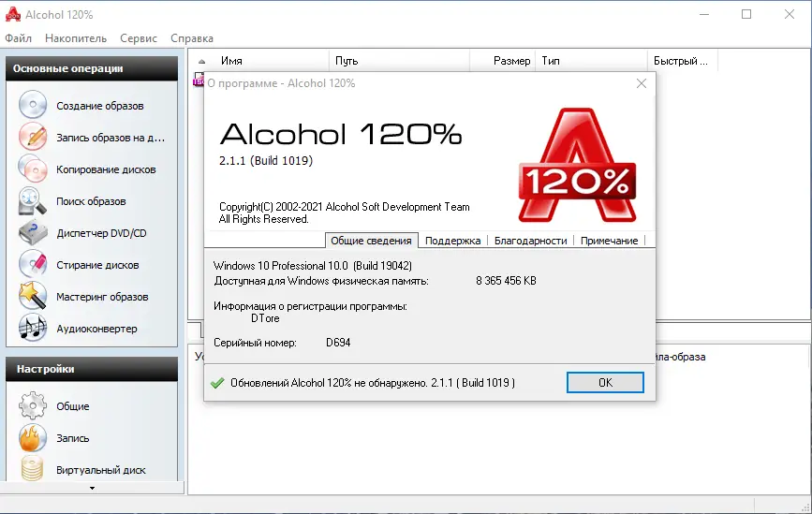Click the Аудиоконвертер music notes icon
The image size is (812, 514).
(x=33, y=329)
